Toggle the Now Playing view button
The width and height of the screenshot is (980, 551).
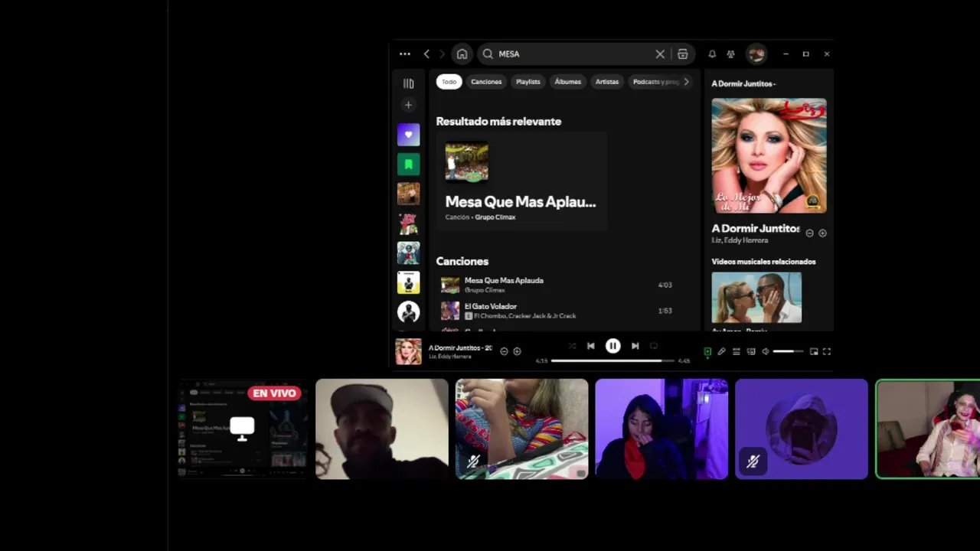(x=707, y=351)
